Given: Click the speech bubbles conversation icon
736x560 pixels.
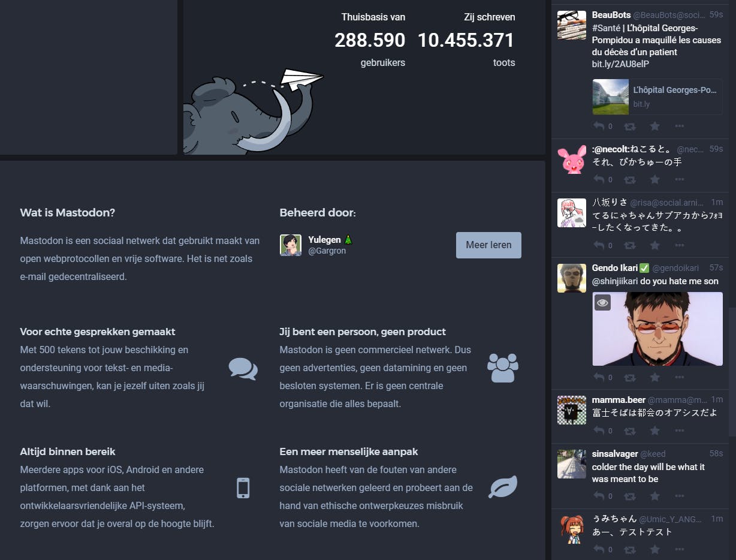Looking at the screenshot, I should click(x=243, y=369).
